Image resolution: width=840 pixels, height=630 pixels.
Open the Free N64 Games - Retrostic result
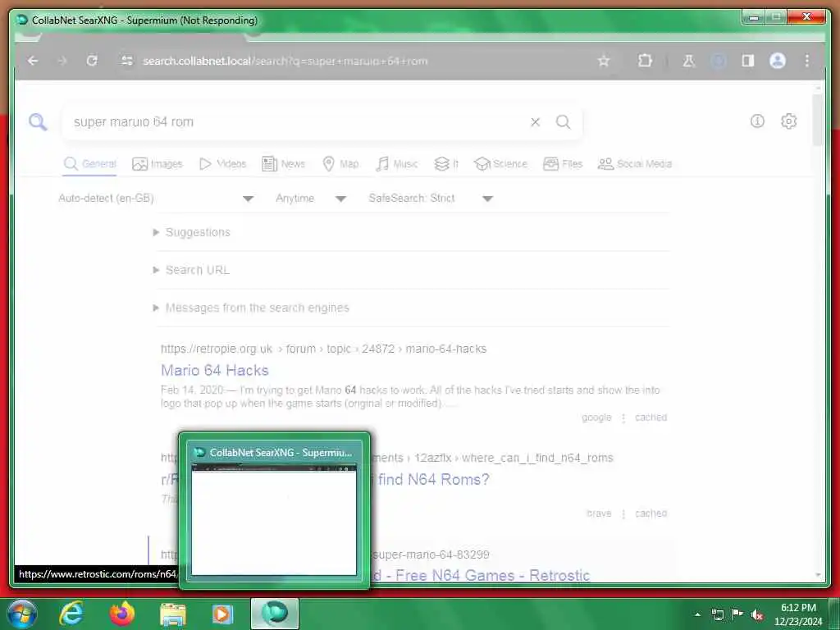point(482,575)
